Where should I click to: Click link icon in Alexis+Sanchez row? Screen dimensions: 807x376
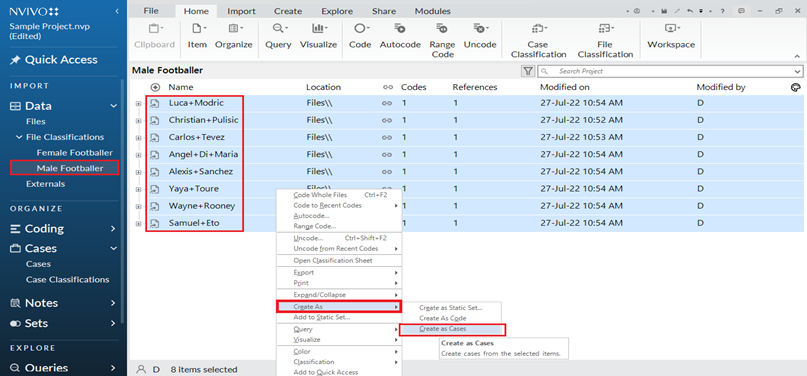[x=387, y=172]
